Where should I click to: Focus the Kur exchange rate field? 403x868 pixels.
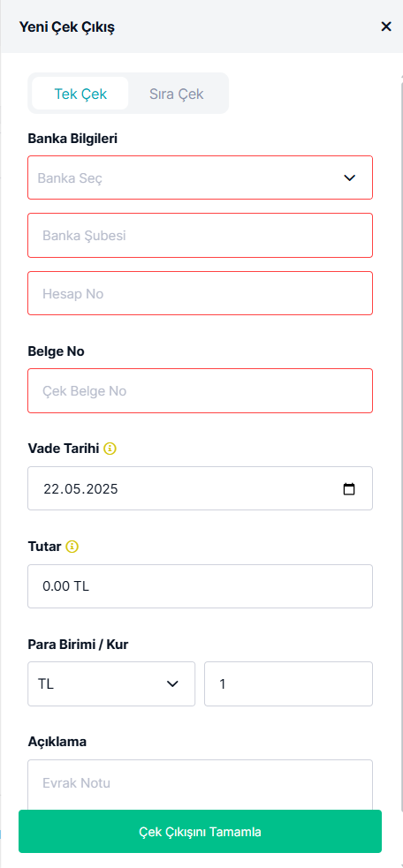click(288, 683)
